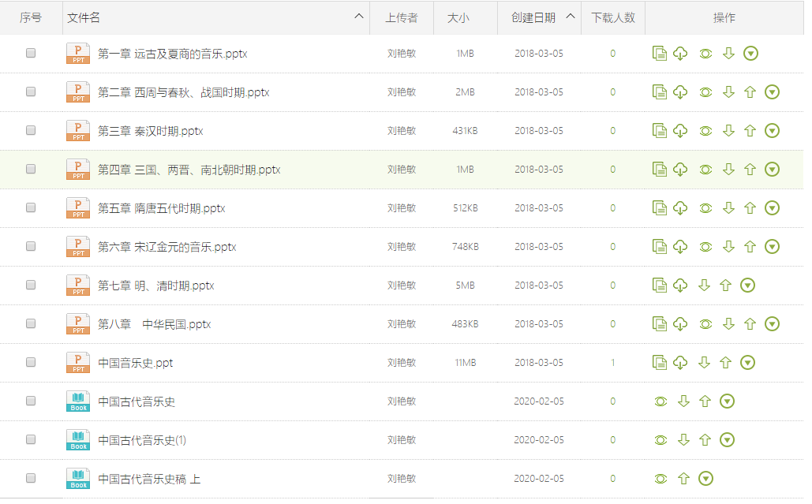Open the file 第二章 西周与春秋、战国时期.pptx

click(x=183, y=92)
